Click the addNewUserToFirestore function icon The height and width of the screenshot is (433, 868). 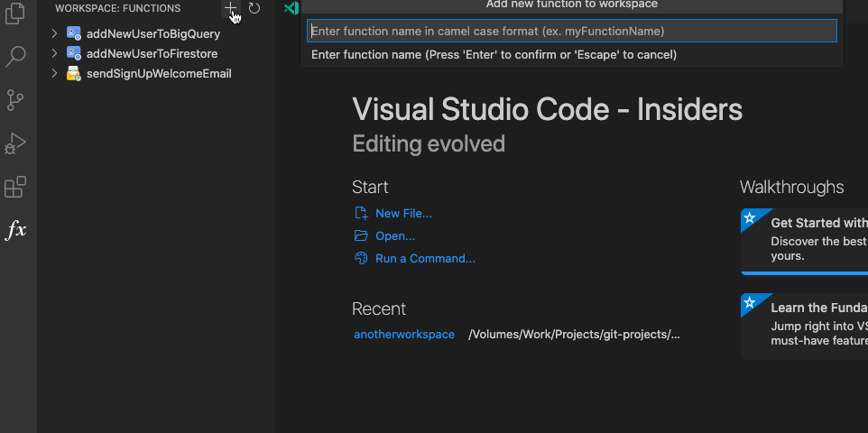coord(74,54)
